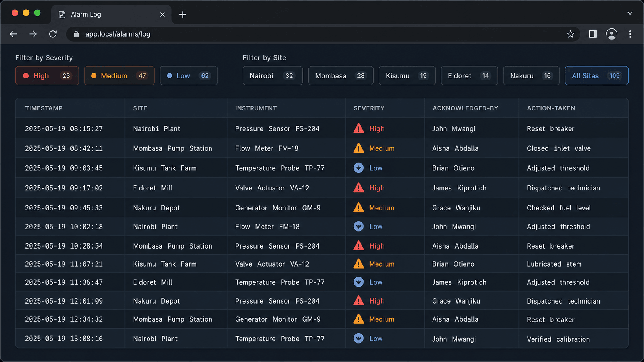The image size is (644, 362).
Task: Click the High warning icon at 08:15:27 row
Action: point(359,128)
